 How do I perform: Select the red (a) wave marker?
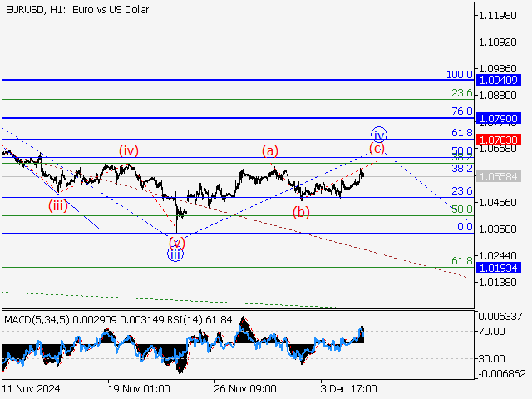click(x=270, y=150)
